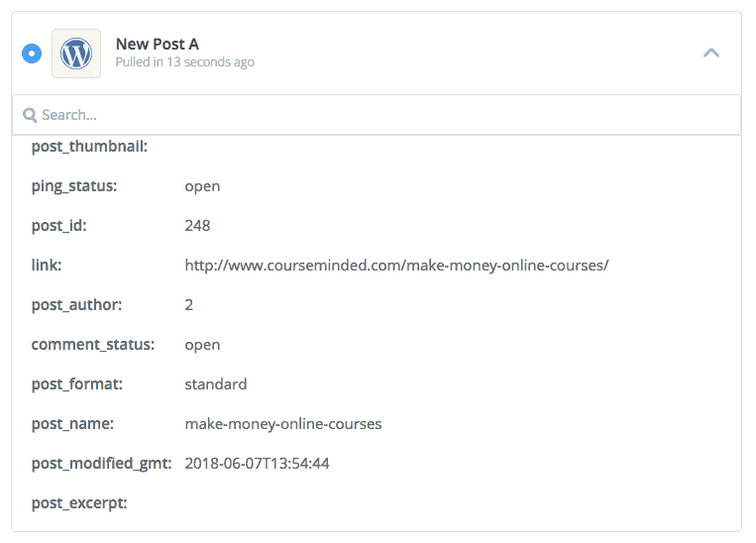Screen dimensions: 756x543
Task: Click the post_modified_gmt field label
Action: tap(101, 464)
